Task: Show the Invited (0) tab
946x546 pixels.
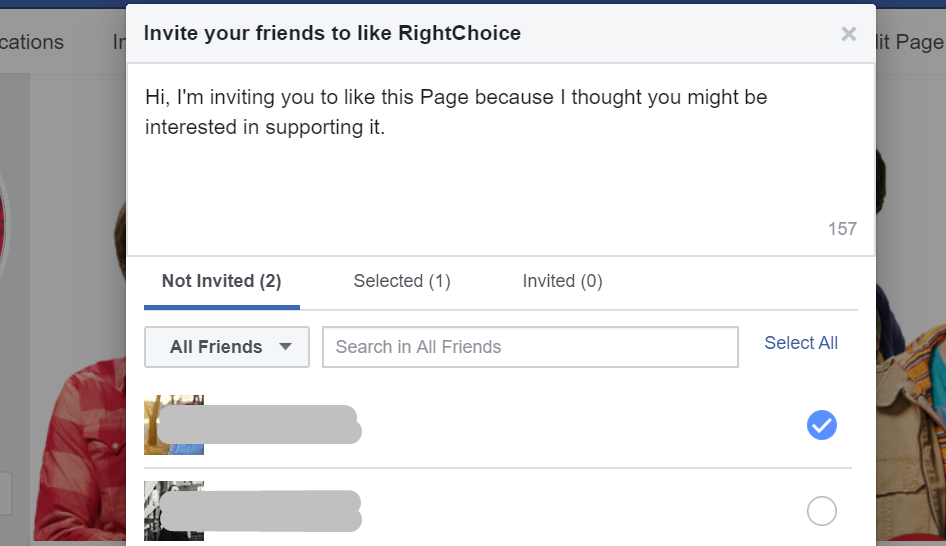Action: [x=562, y=281]
